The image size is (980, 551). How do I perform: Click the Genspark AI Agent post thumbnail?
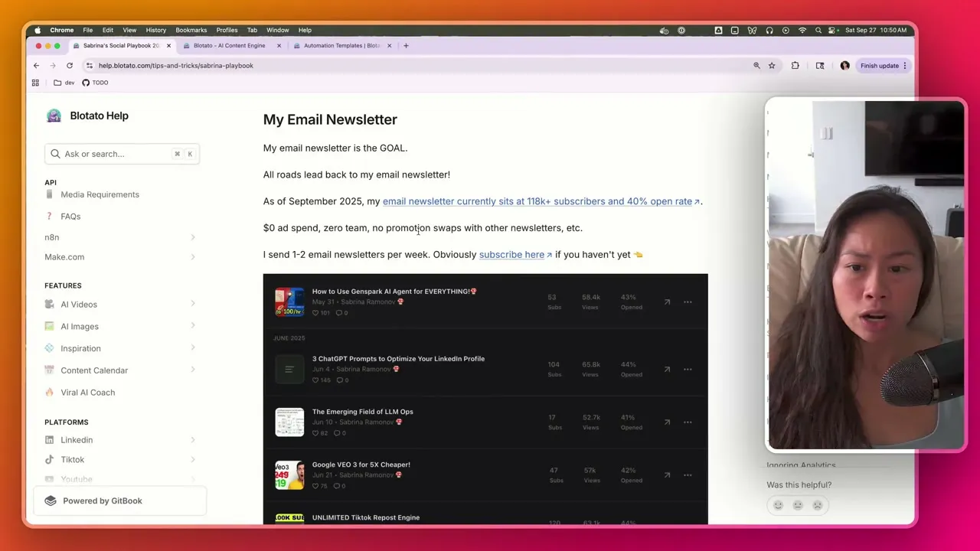tap(289, 302)
